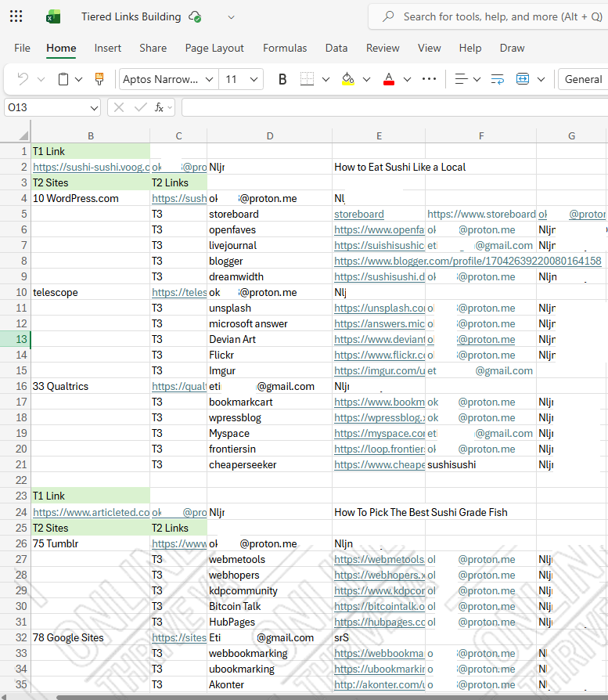Expand the Merge options dropdown

click(x=541, y=79)
